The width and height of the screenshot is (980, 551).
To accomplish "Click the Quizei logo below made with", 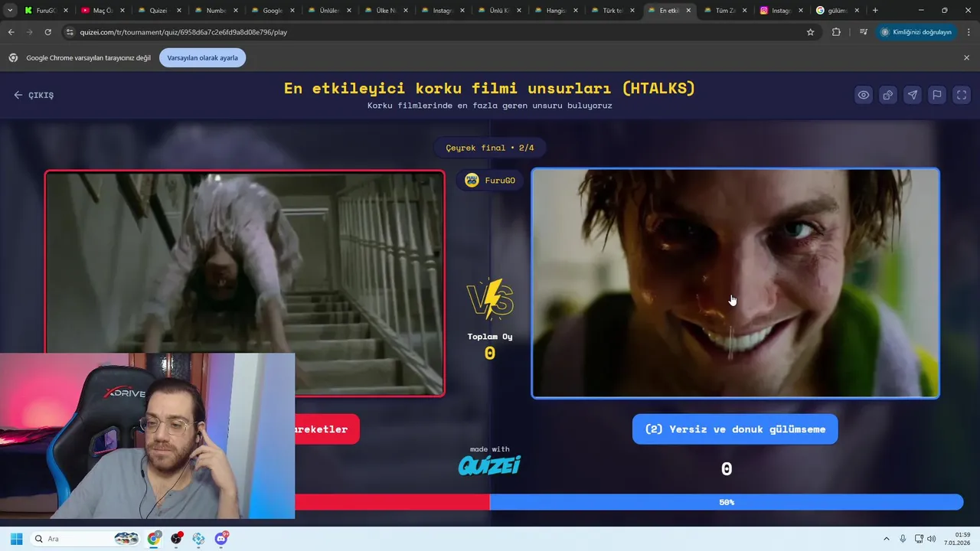I will 490,465.
